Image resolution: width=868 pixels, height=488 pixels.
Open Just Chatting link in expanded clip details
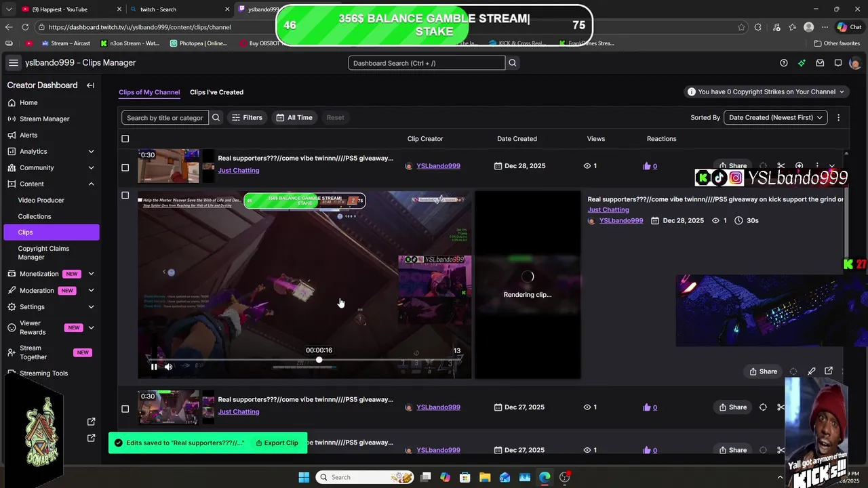(608, 209)
